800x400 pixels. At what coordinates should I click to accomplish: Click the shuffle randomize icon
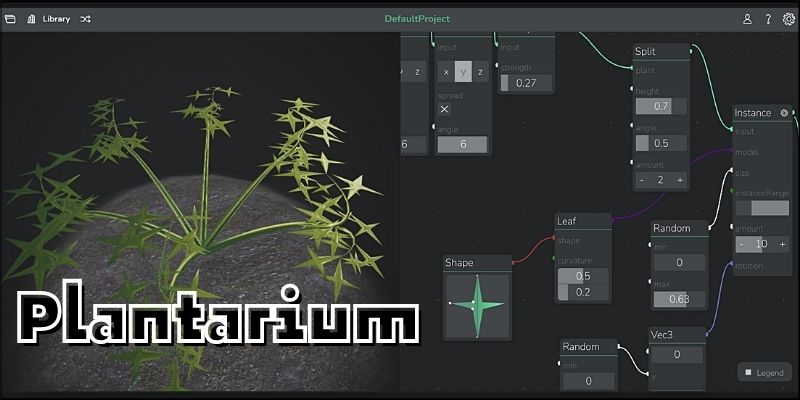(x=85, y=19)
